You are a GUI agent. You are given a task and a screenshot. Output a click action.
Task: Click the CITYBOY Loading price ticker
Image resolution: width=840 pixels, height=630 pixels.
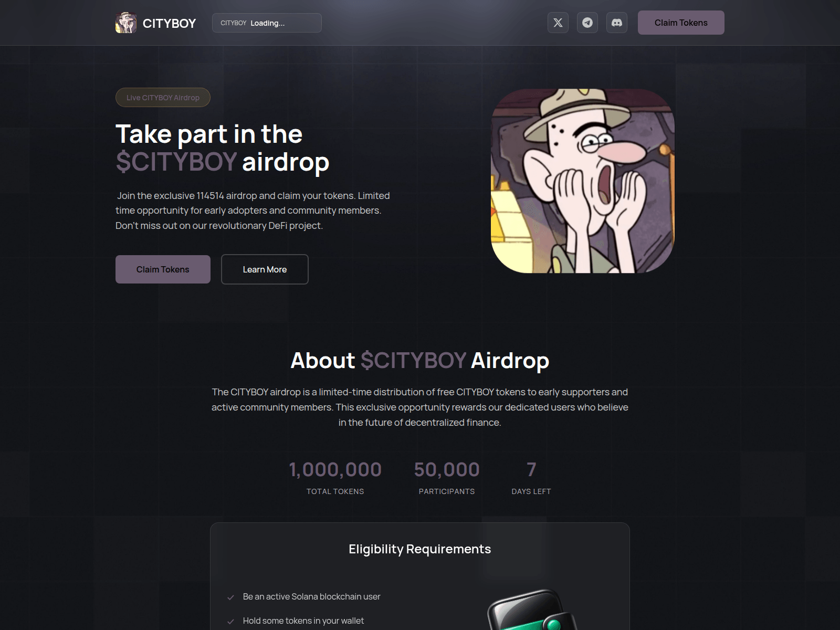coord(267,23)
